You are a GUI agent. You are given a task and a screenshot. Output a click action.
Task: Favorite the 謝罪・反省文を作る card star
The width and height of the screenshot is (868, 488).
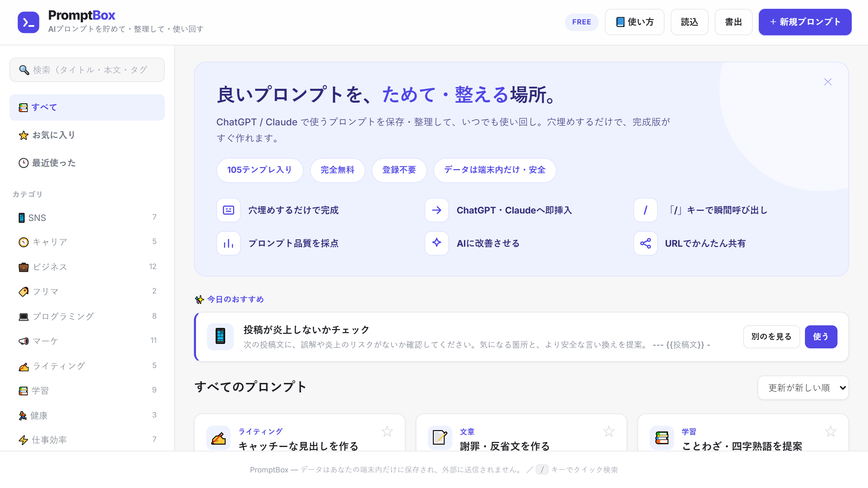coord(609,431)
